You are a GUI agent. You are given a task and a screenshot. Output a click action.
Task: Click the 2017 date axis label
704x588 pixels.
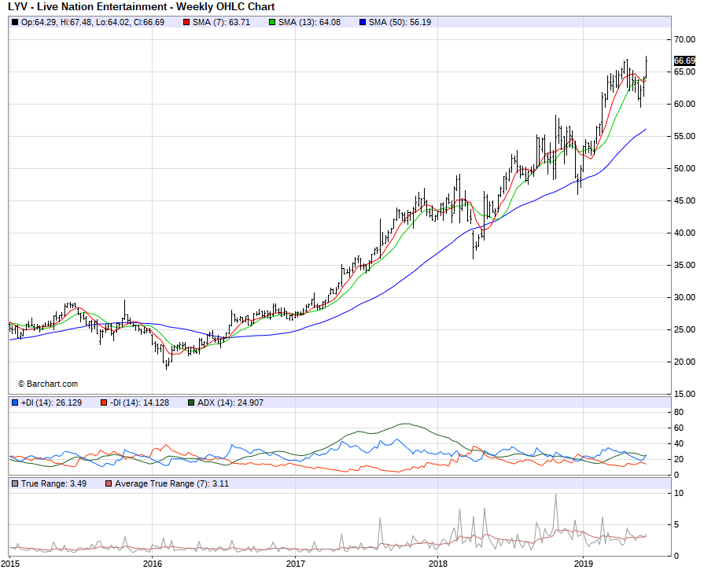point(296,564)
